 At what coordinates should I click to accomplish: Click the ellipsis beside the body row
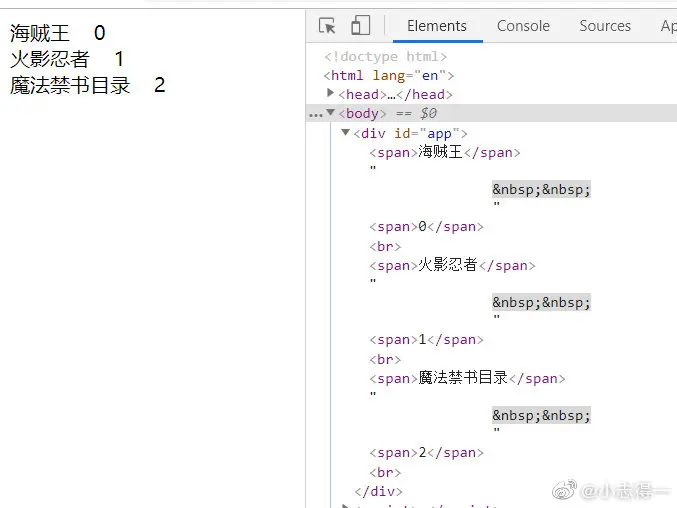(x=316, y=115)
